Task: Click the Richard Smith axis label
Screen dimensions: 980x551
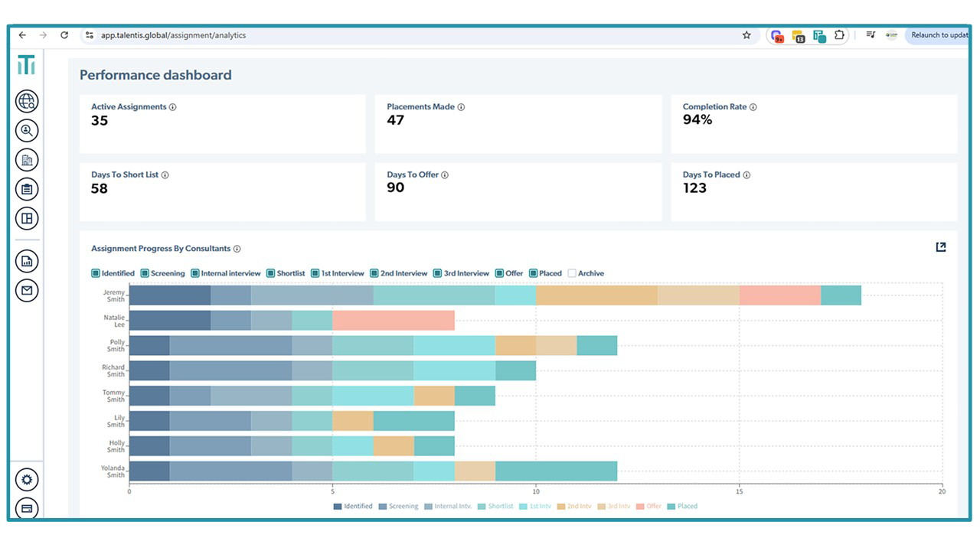Action: [113, 371]
